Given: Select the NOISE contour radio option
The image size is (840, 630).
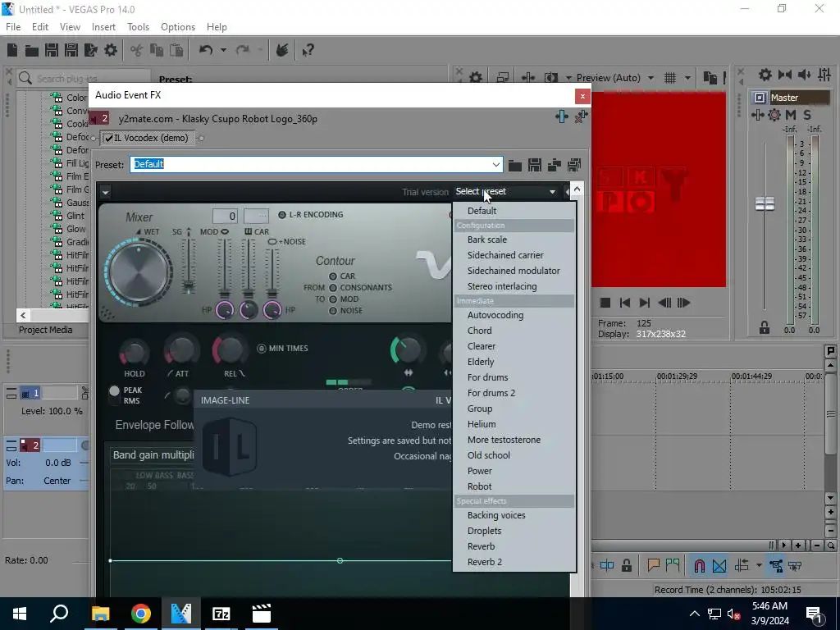Looking at the screenshot, I should 333,311.
